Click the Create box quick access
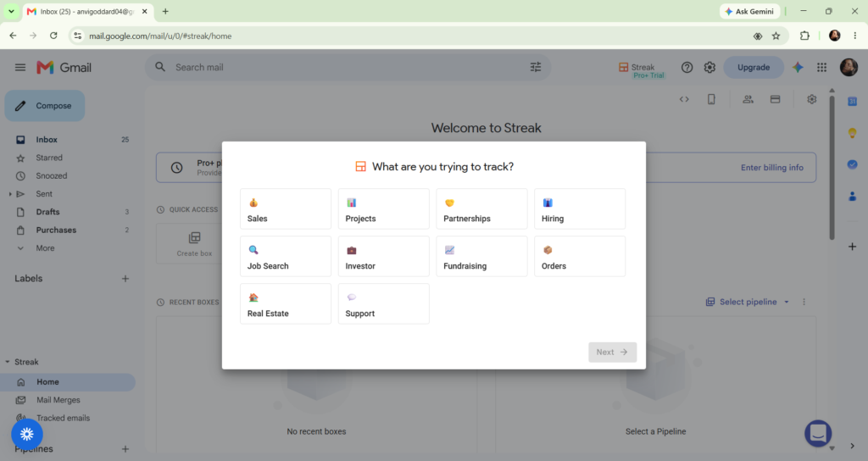This screenshot has height=461, width=868. [194, 243]
